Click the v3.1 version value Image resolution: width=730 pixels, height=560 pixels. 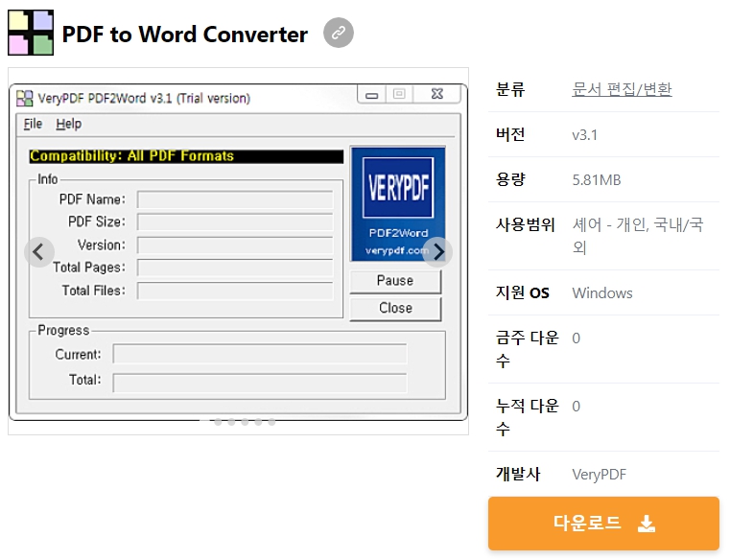click(x=584, y=135)
